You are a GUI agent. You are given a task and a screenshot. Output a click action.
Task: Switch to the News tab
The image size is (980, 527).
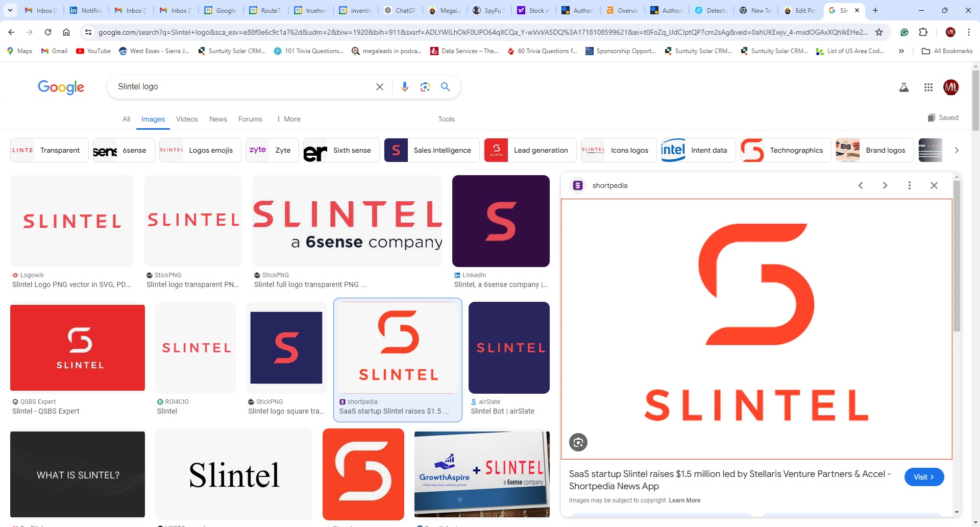(218, 119)
